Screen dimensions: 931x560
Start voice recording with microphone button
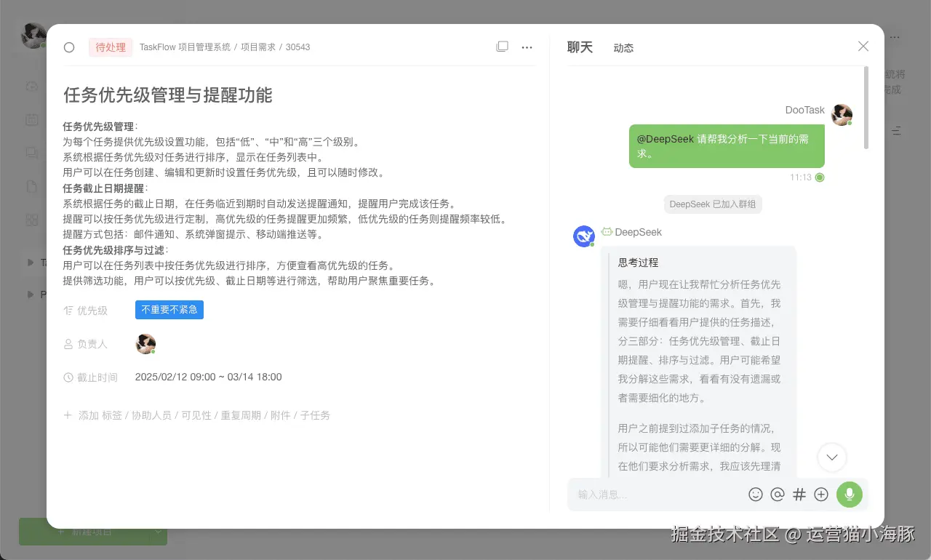pos(850,495)
